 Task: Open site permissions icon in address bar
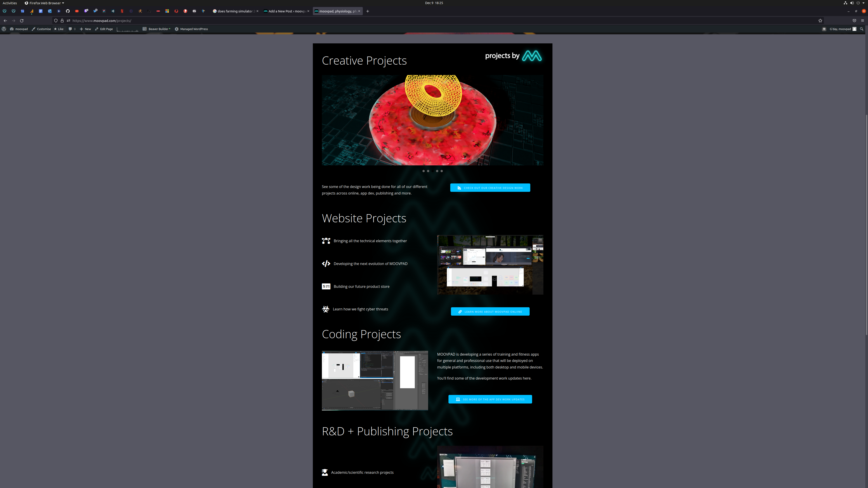click(x=68, y=21)
